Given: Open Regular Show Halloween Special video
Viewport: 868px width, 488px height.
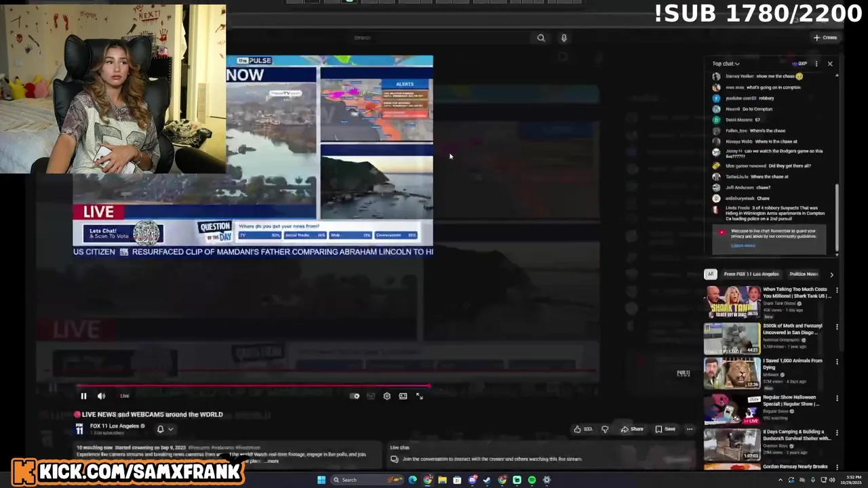Looking at the screenshot, I should click(x=732, y=409).
